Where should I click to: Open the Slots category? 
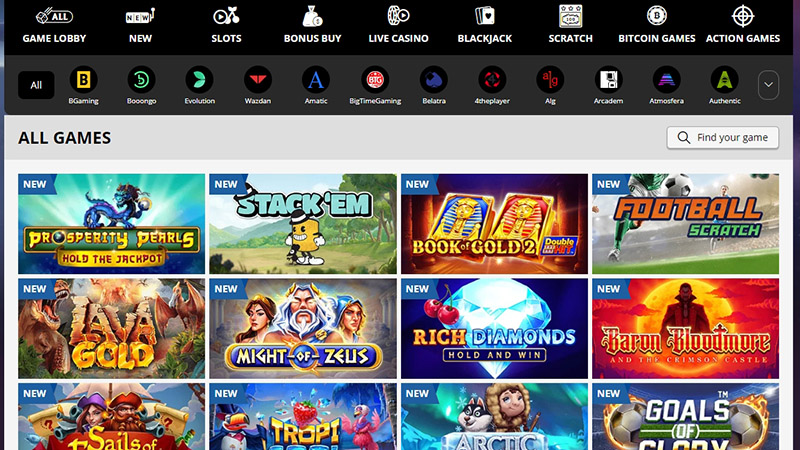227,26
